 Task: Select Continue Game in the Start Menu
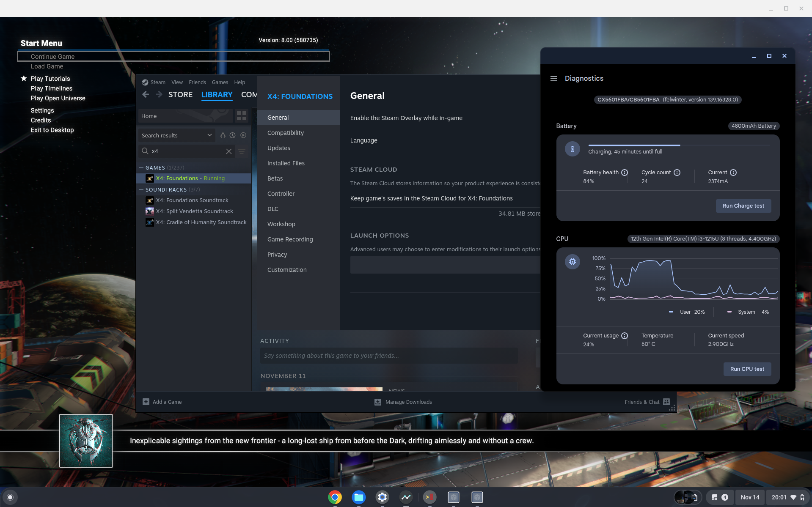click(x=173, y=56)
